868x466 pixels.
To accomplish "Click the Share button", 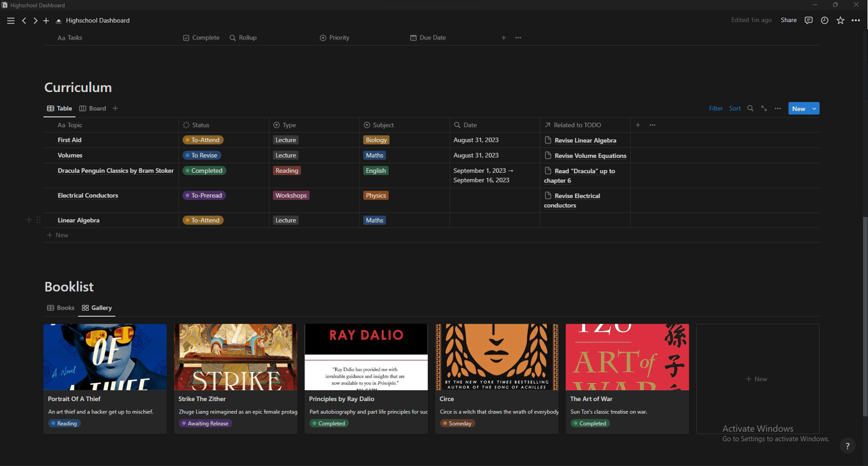I will pos(788,20).
